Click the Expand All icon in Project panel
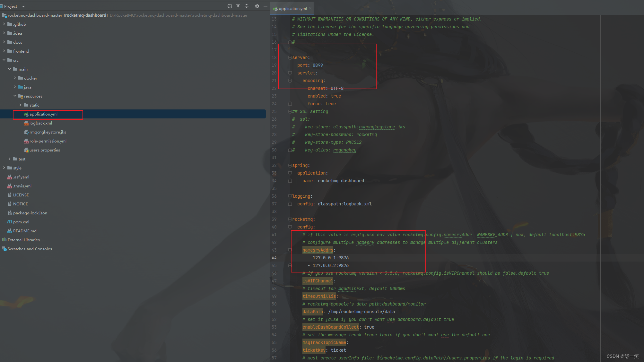 coord(238,6)
